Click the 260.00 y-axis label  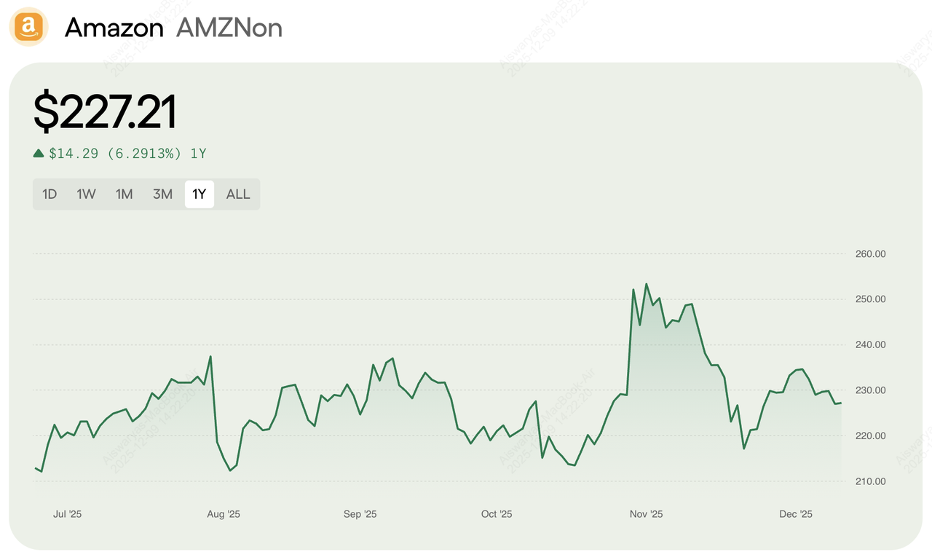[870, 254]
